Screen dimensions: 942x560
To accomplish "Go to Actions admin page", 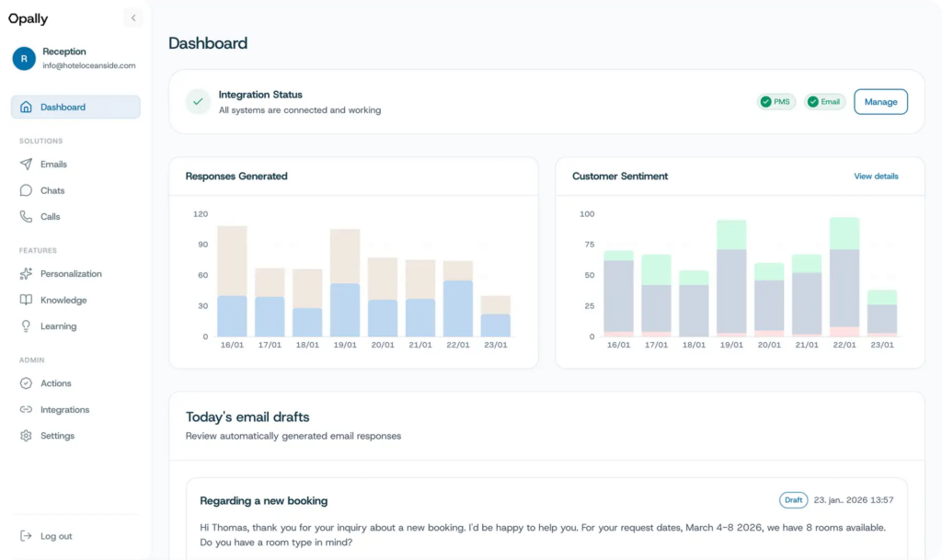I will point(55,383).
